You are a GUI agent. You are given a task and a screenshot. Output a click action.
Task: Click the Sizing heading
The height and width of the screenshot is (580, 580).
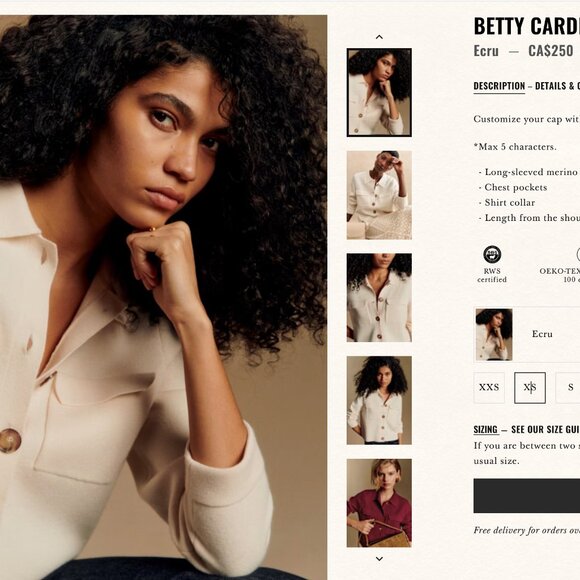(485, 429)
